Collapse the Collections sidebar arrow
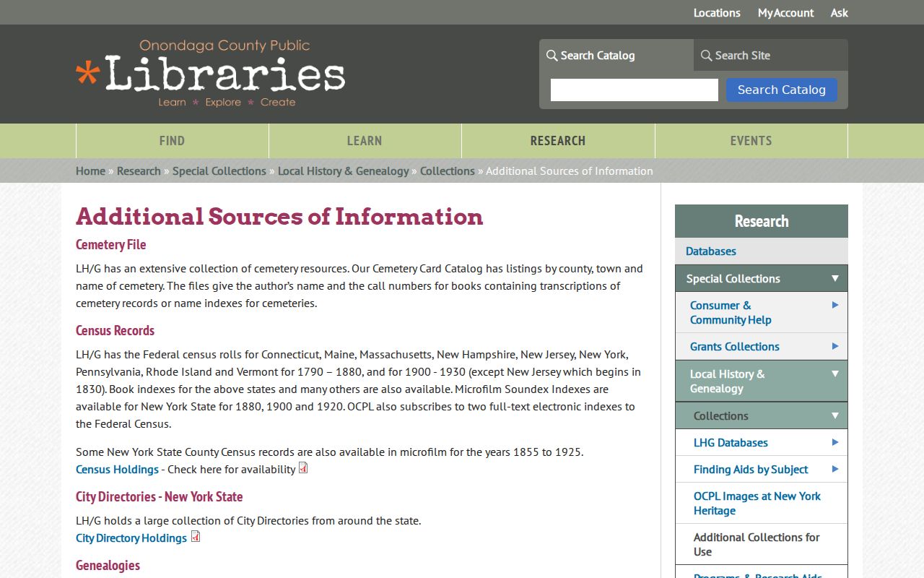924x578 pixels. click(x=834, y=415)
